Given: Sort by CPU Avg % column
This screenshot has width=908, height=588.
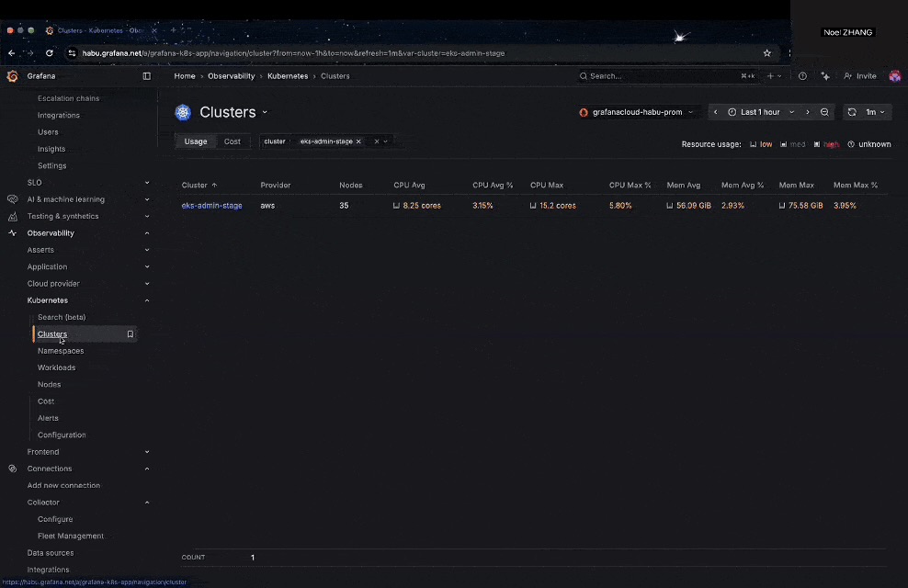Looking at the screenshot, I should pyautogui.click(x=493, y=186).
